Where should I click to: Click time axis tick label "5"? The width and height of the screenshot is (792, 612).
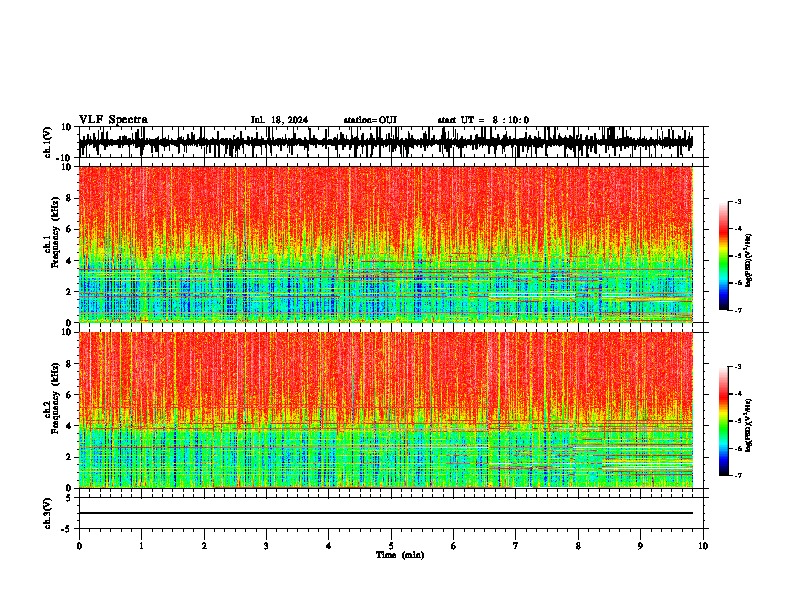pyautogui.click(x=391, y=546)
